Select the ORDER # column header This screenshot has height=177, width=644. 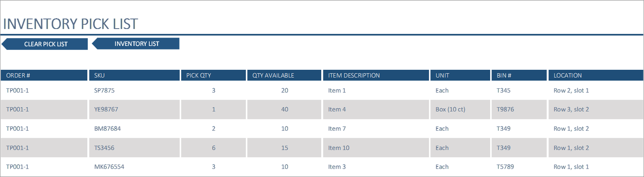(x=44, y=75)
